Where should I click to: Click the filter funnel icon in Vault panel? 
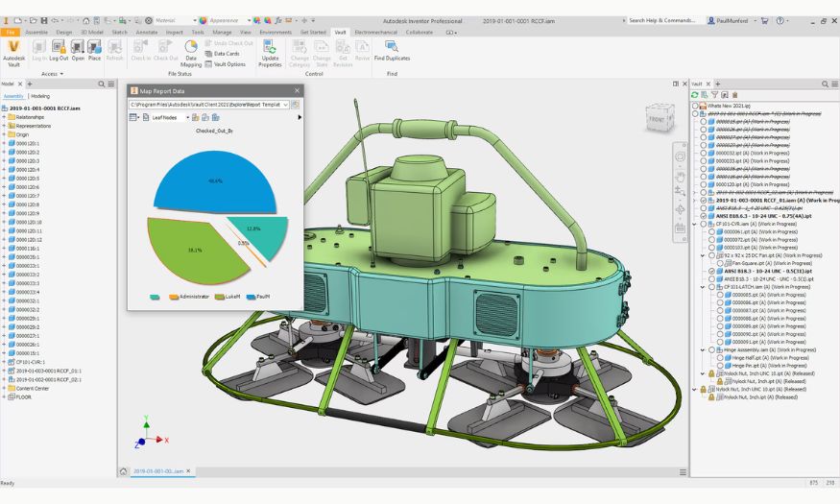(714, 95)
